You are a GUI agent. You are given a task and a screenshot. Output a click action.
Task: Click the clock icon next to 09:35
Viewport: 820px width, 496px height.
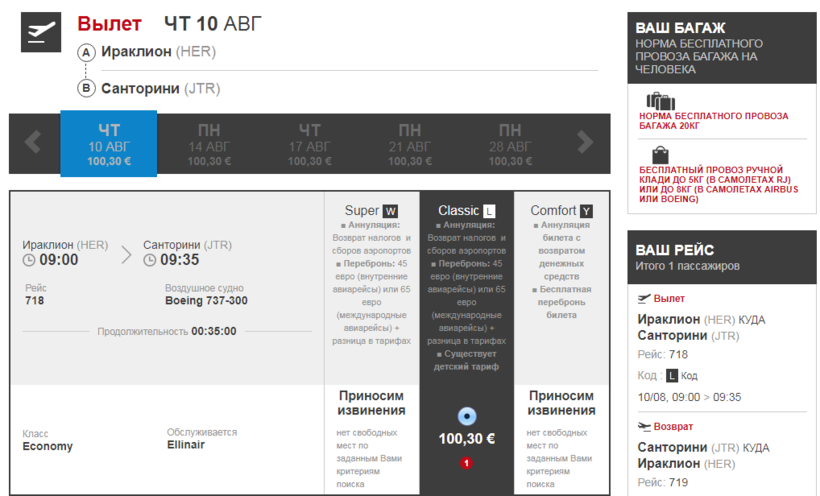coord(149,261)
